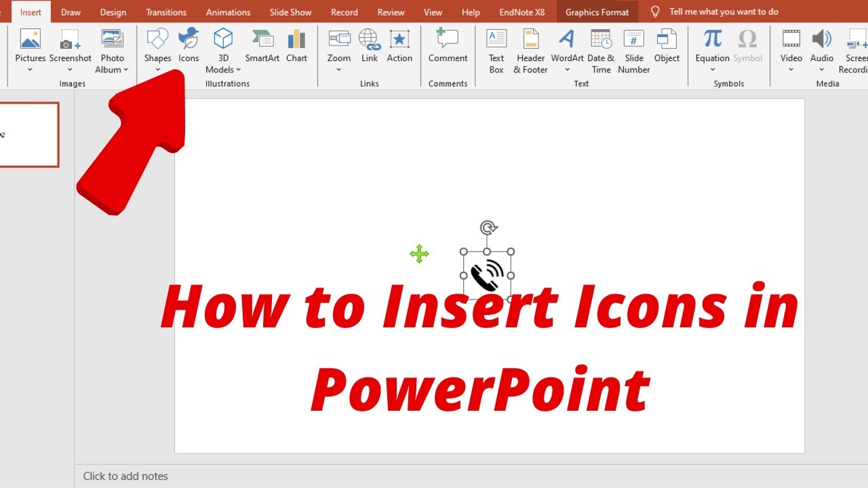Image resolution: width=868 pixels, height=488 pixels.
Task: Expand the Equation dropdown arrow
Action: click(712, 70)
